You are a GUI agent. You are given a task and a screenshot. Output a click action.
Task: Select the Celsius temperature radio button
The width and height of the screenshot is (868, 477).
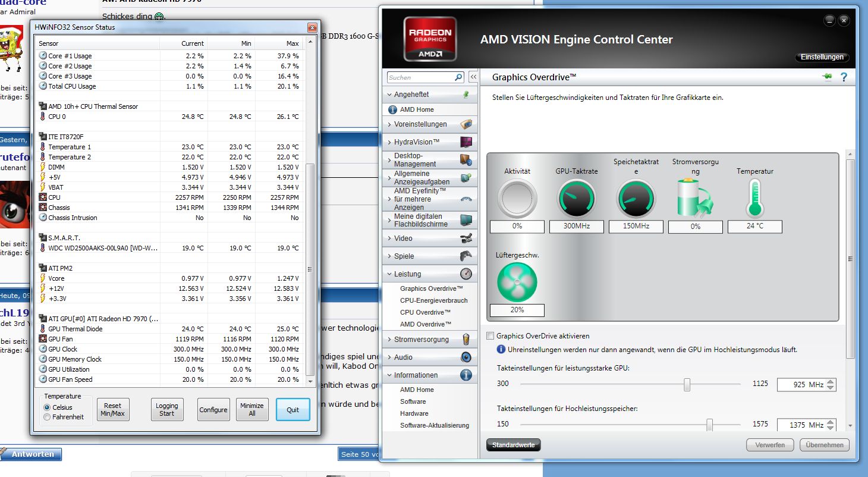[x=48, y=407]
